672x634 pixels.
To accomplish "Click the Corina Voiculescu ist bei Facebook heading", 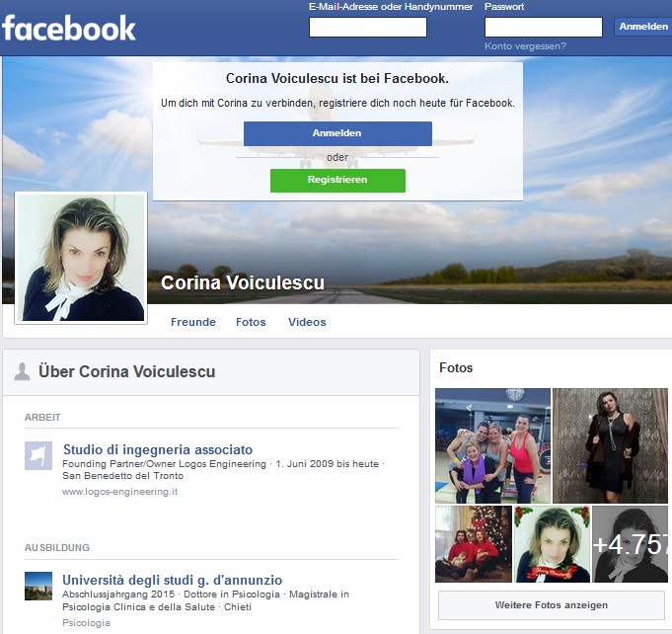I will 337,78.
